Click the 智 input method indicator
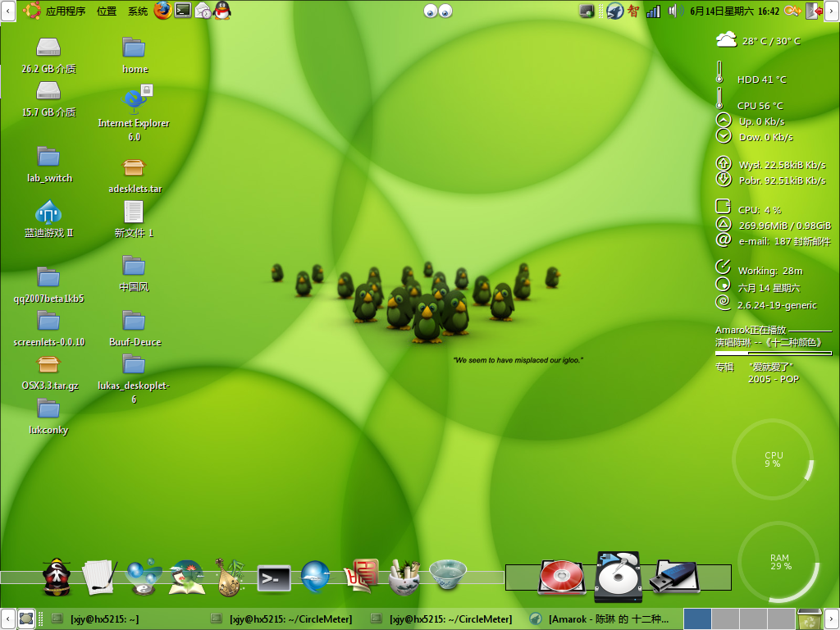This screenshot has width=840, height=630. 633,11
